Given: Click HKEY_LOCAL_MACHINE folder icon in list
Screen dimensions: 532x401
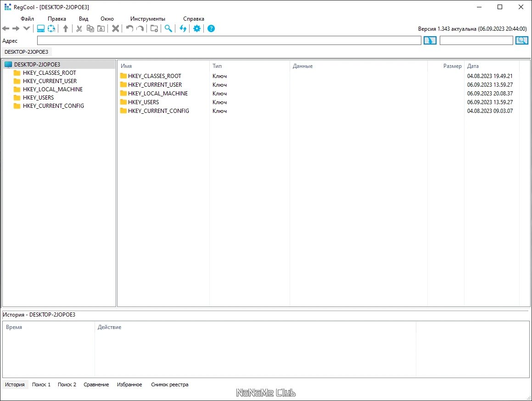Looking at the screenshot, I should [x=123, y=93].
